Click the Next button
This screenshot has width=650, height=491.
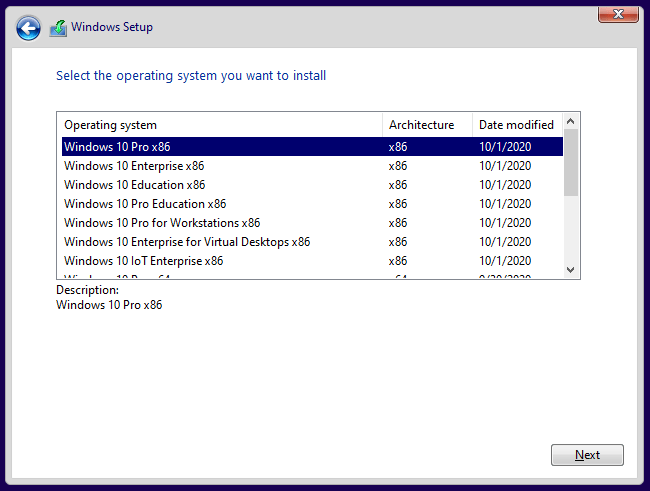(x=587, y=455)
